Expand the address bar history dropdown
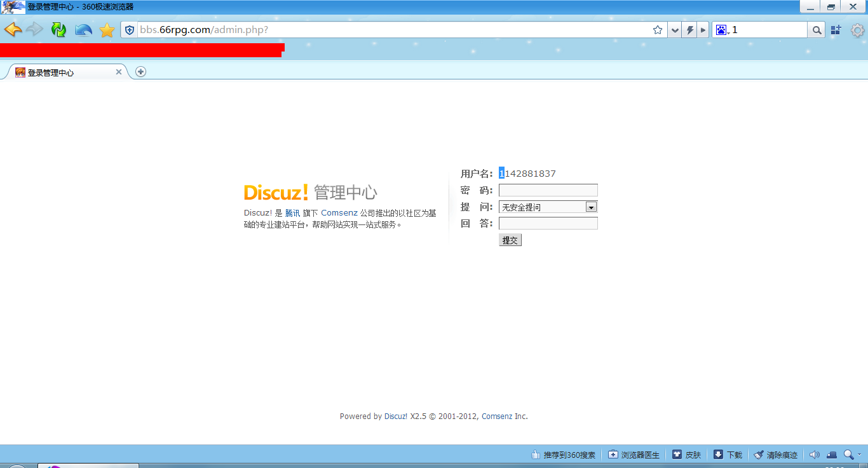868x468 pixels. tap(675, 30)
